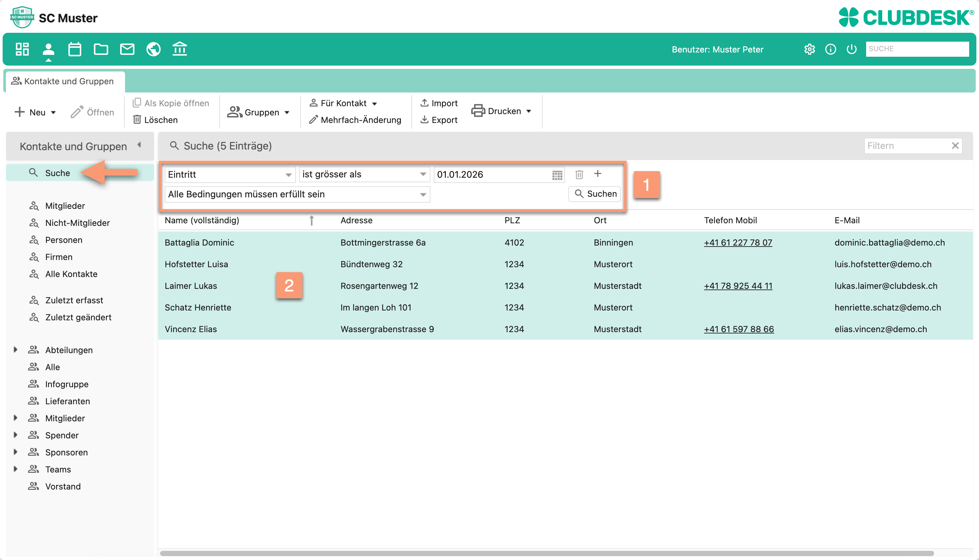
Task: Open the mail envelope module icon
Action: (x=127, y=49)
